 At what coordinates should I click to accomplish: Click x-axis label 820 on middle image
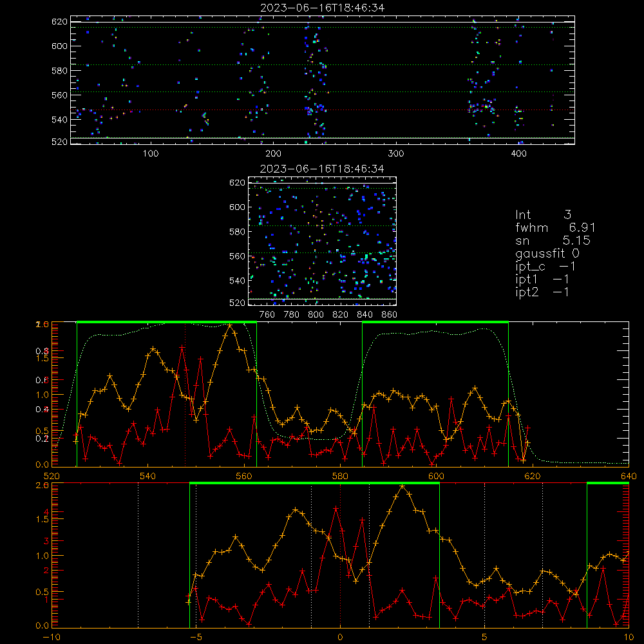(x=340, y=315)
